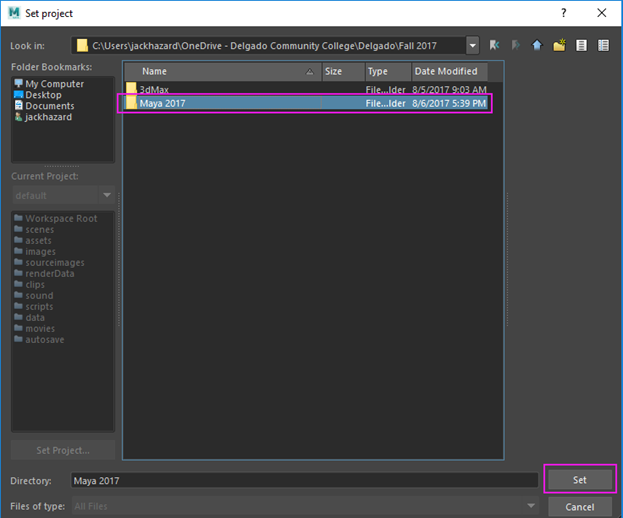Click the jackhazard user bookmark icon
This screenshot has height=518, width=623.
coord(18,116)
